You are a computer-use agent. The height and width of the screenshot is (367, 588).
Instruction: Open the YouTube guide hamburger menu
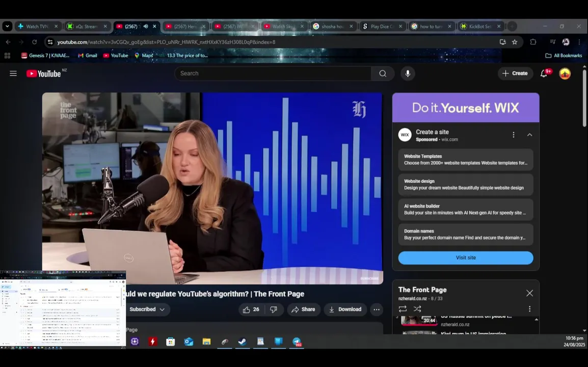13,73
